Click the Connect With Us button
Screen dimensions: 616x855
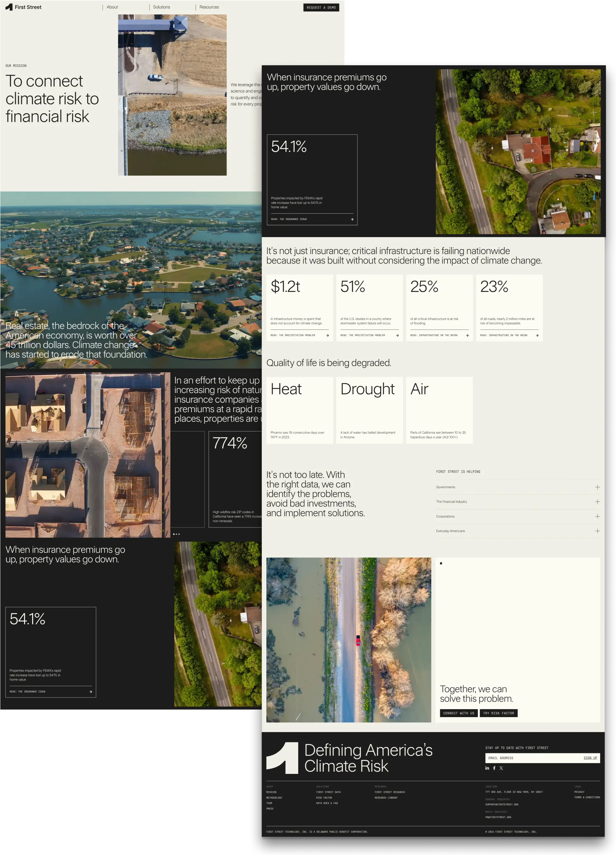[459, 713]
